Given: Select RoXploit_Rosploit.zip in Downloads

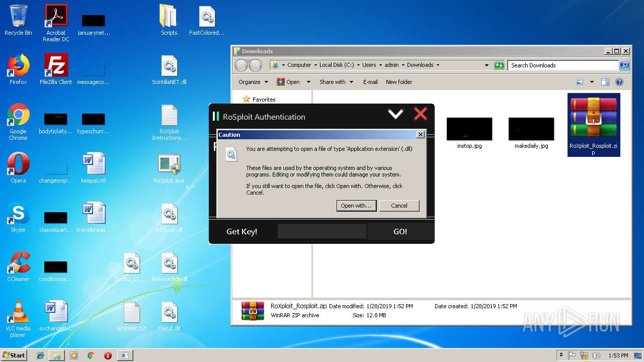Looking at the screenshot, I should click(x=594, y=125).
